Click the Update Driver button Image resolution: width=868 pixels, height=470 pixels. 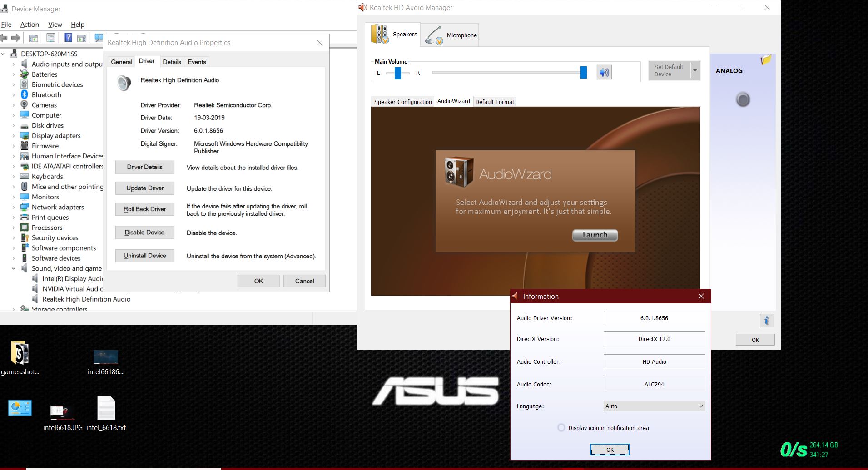coord(144,188)
